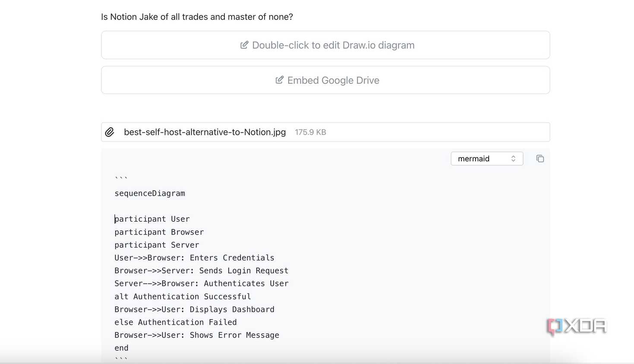Click the opening backticks line of code
Viewport: 634px width, 364px height.
click(x=121, y=178)
